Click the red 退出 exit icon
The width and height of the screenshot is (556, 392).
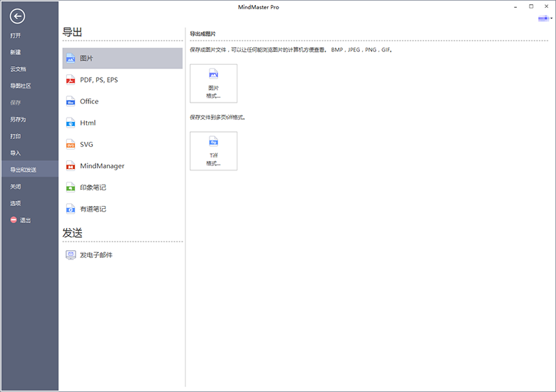coord(14,220)
